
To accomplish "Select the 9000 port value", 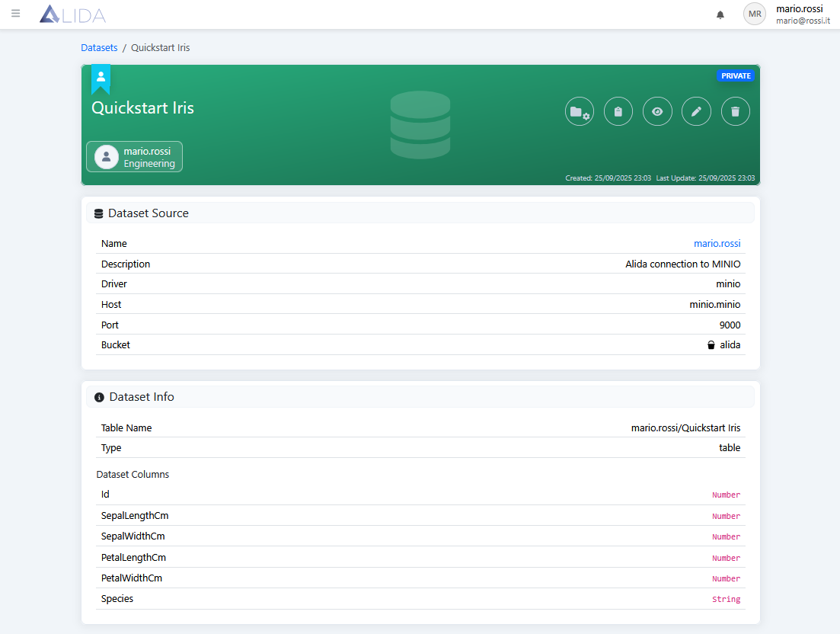I will pos(730,325).
